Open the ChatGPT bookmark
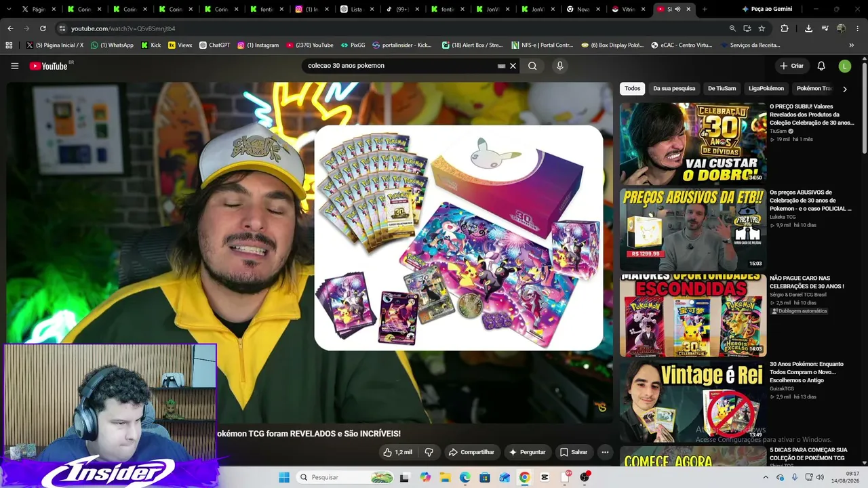868x488 pixels. [214, 45]
